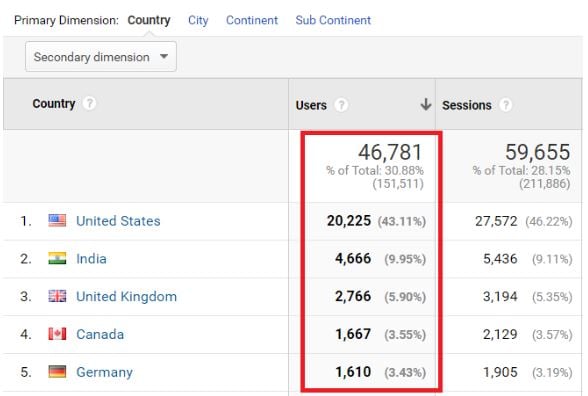This screenshot has height=396, width=588.
Task: Sort table by Users column header
Action: [311, 105]
